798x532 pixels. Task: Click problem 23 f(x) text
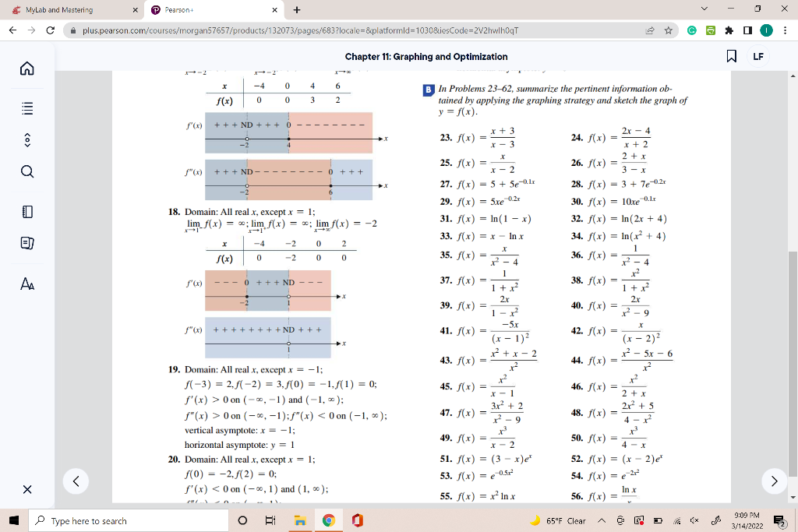[478, 137]
